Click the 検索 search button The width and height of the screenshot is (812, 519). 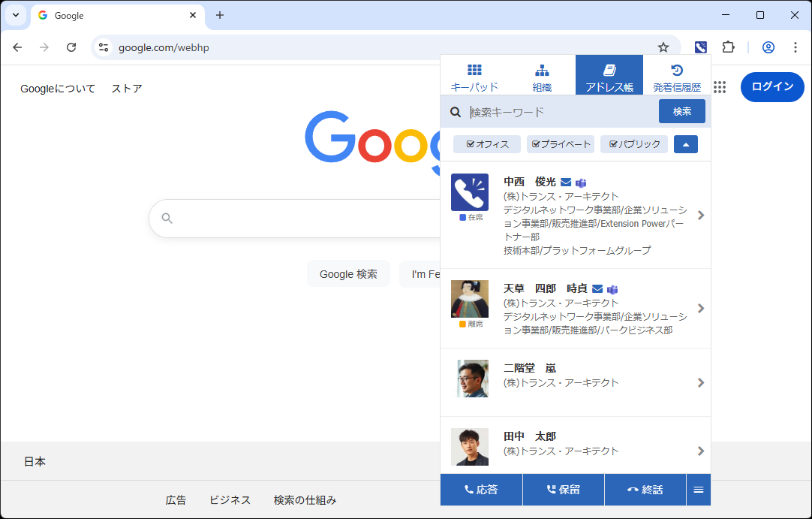coord(681,111)
